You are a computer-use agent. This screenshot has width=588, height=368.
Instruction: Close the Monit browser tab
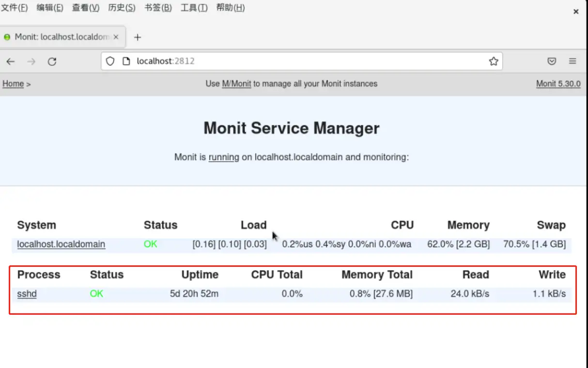click(x=116, y=37)
